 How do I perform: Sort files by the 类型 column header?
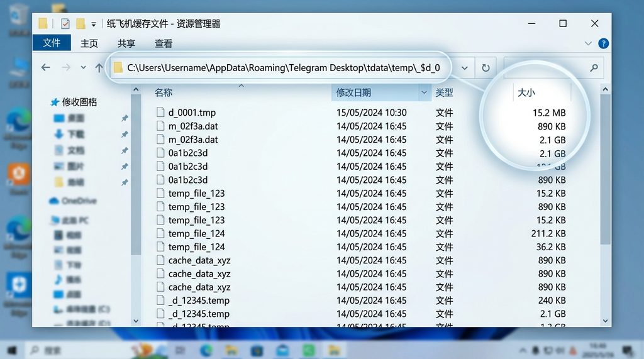tap(445, 93)
